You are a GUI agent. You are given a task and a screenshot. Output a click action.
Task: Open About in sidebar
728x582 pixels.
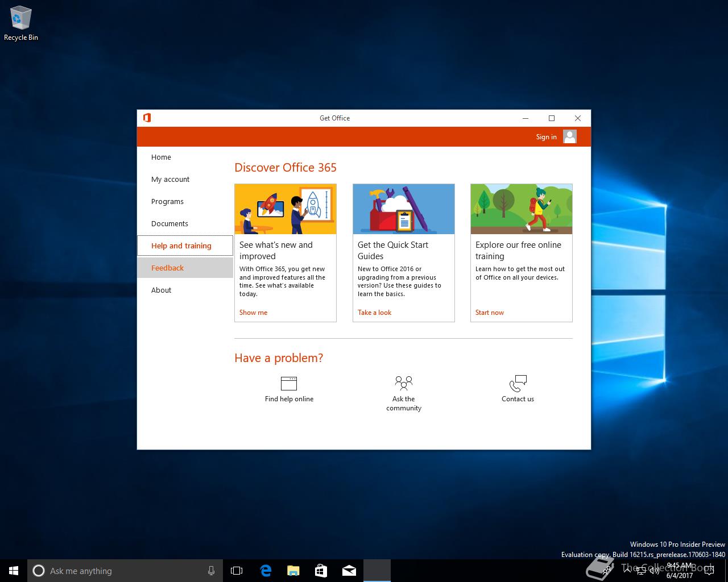click(x=185, y=290)
